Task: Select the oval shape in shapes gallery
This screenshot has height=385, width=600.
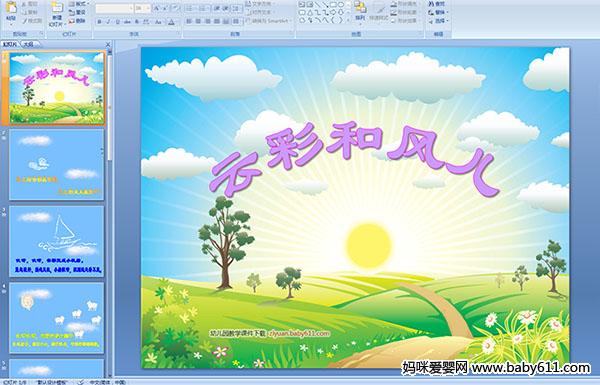Action: (x=341, y=4)
